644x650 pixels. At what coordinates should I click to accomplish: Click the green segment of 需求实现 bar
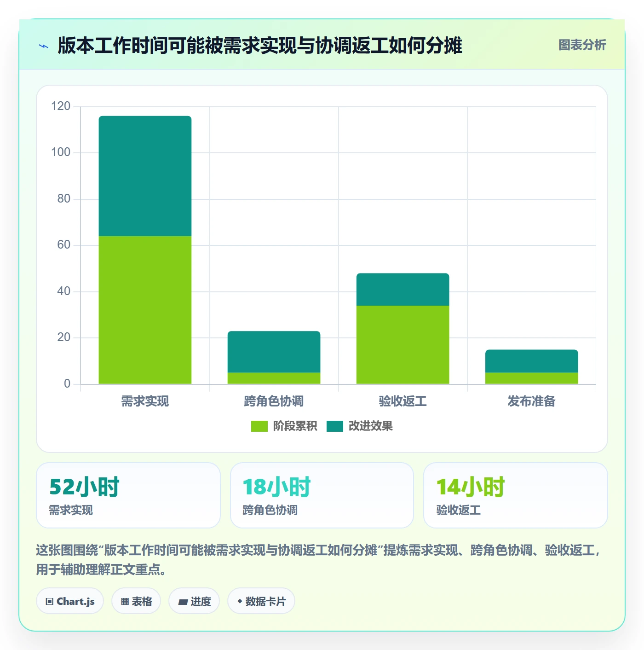[x=145, y=310]
